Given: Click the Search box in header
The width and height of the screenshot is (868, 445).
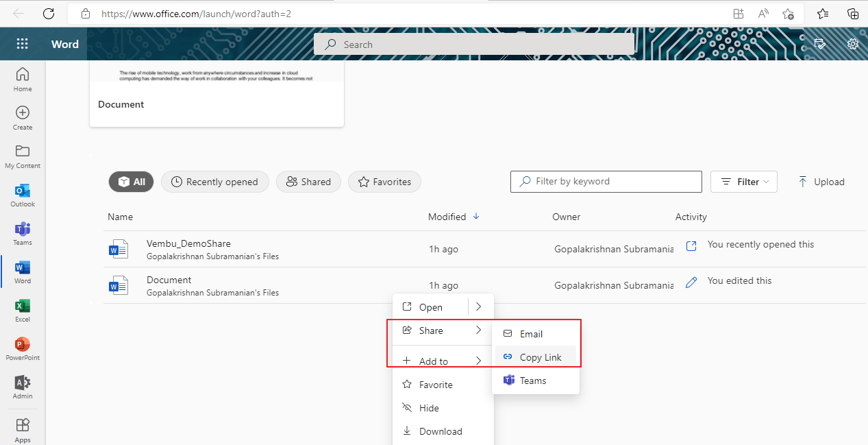Looking at the screenshot, I should click(473, 44).
